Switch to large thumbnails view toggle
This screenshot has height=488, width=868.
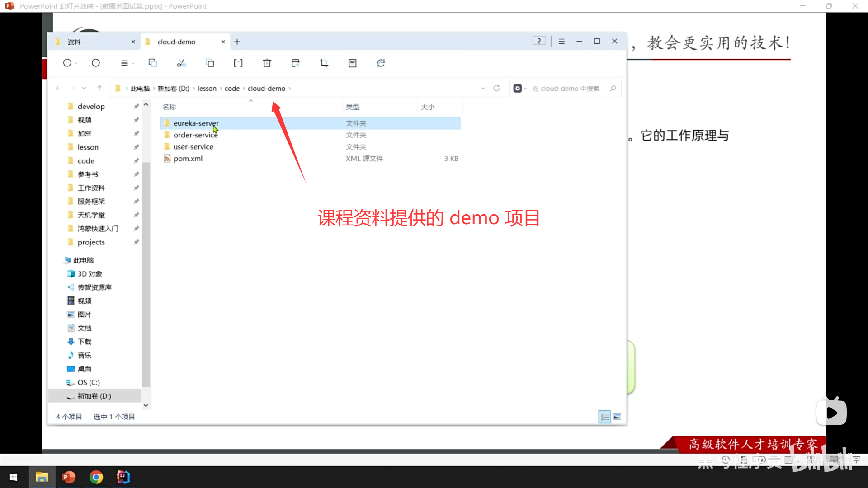coord(617,417)
